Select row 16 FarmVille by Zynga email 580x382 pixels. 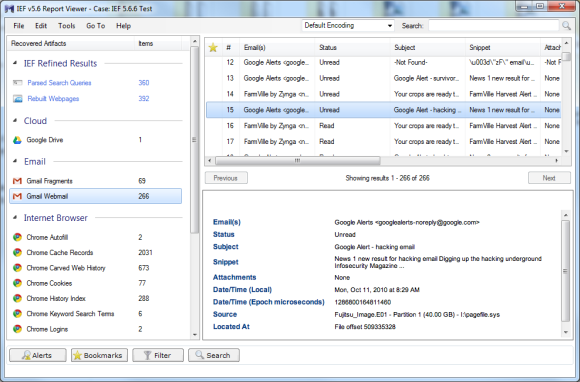(383, 126)
